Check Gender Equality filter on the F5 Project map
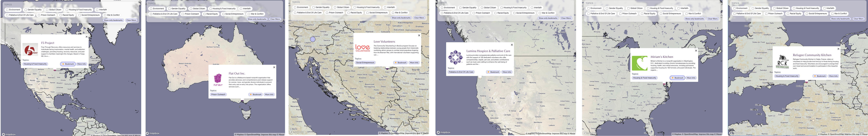The height and width of the screenshot is (136, 868). coord(26,10)
